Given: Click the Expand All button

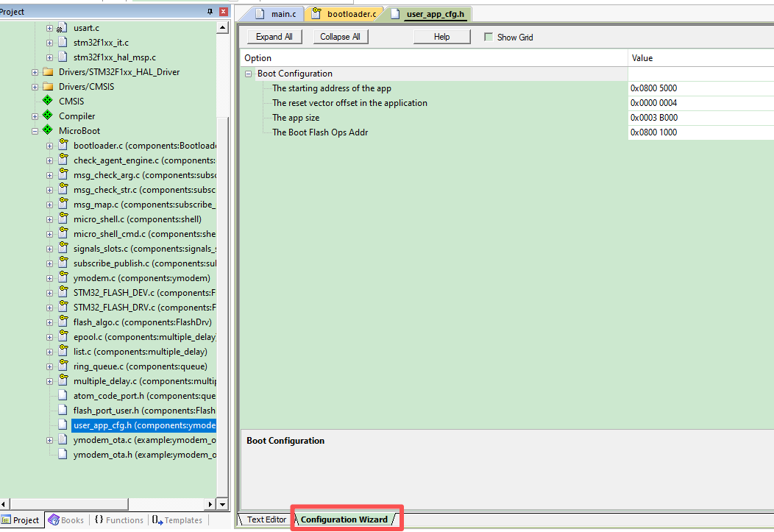Looking at the screenshot, I should tap(274, 37).
